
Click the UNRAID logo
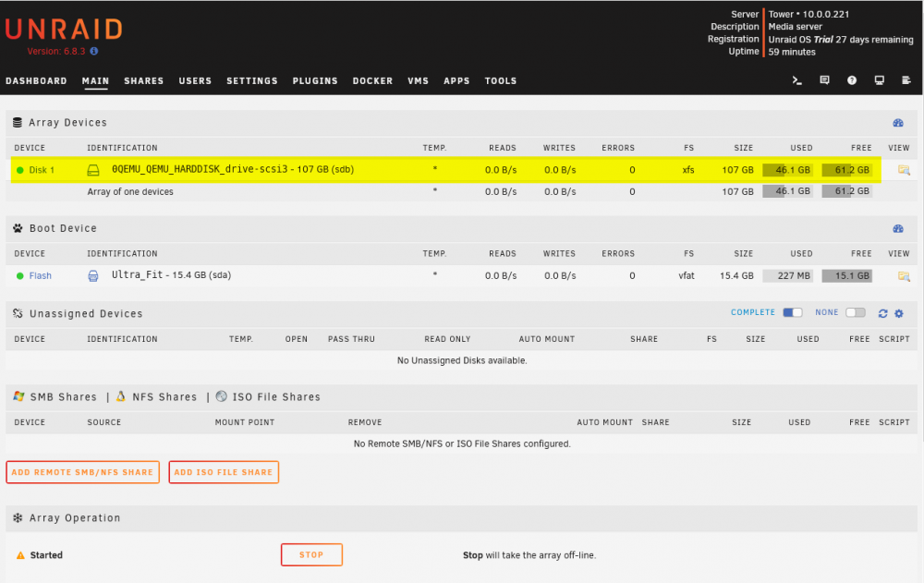click(x=65, y=29)
